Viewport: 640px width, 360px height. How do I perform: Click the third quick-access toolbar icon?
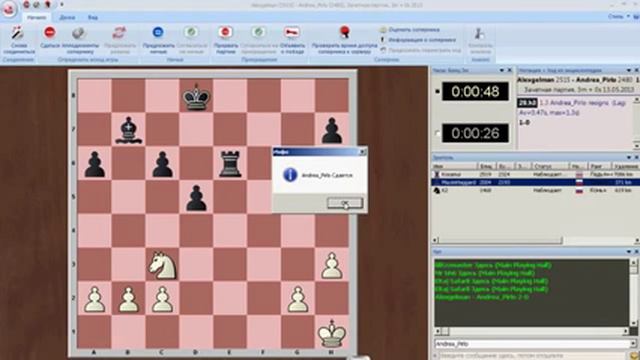coord(47,4)
